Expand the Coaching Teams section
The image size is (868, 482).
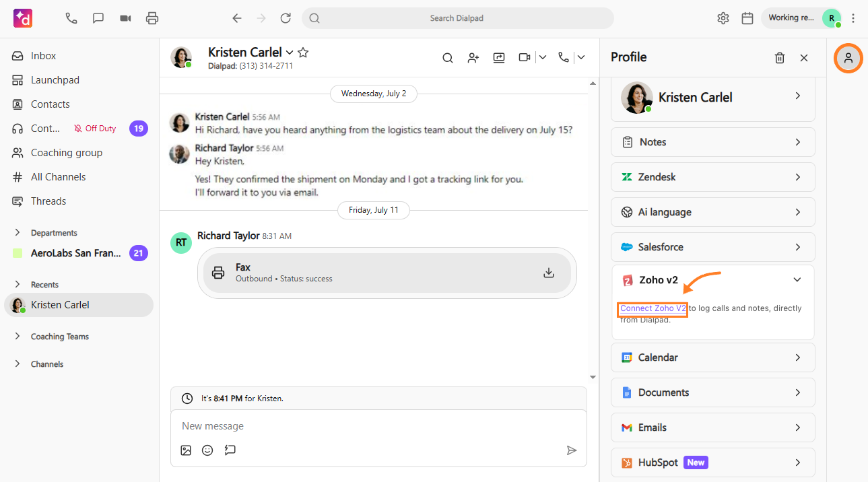[18, 336]
